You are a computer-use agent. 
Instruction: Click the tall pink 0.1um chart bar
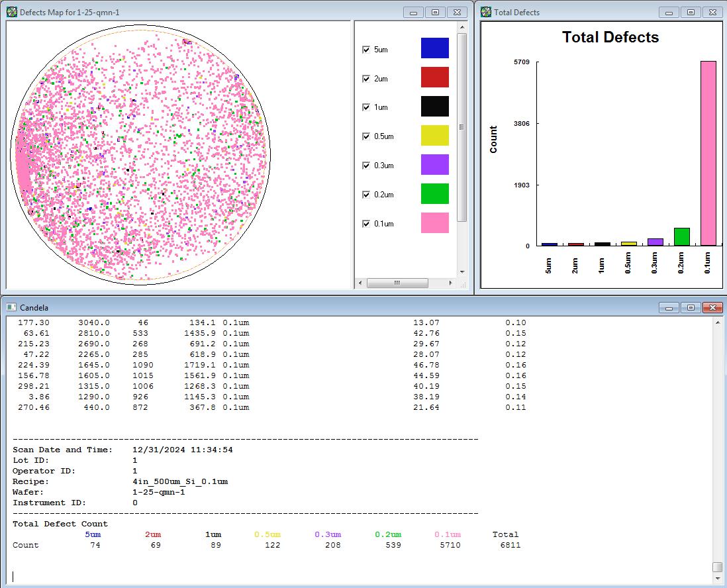point(708,154)
